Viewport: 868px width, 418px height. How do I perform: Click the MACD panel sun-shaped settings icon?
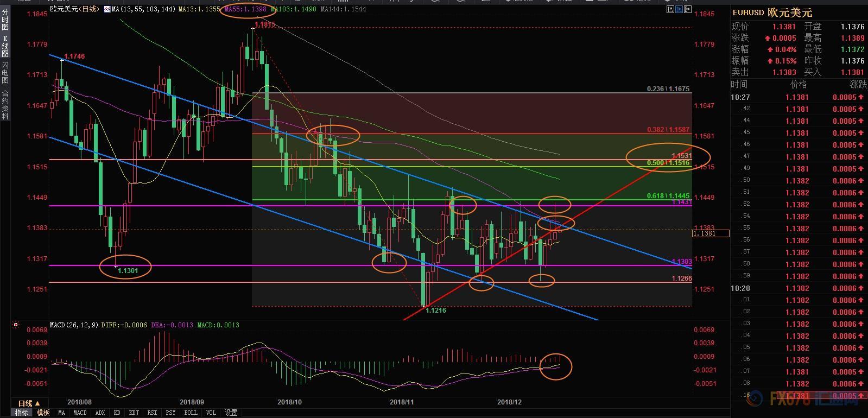tap(16, 325)
